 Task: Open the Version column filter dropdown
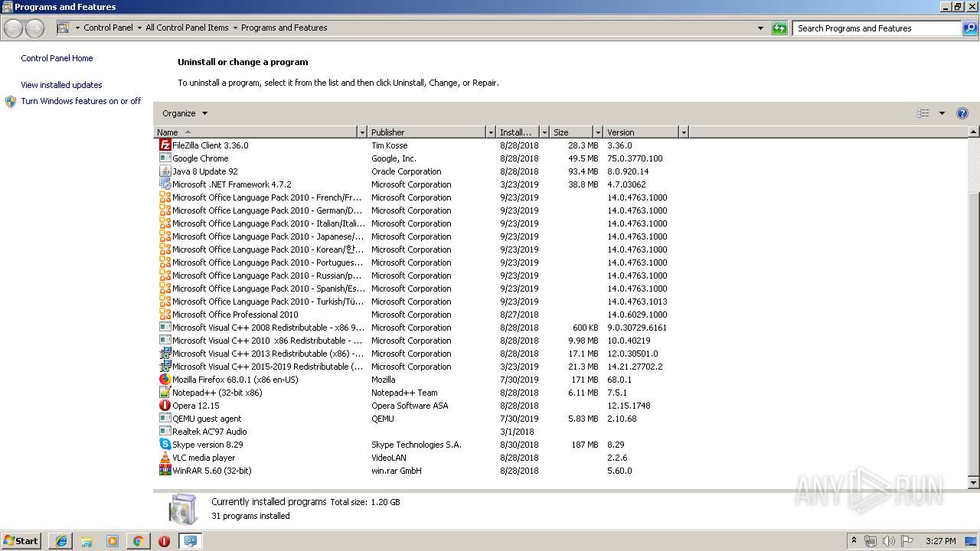(684, 132)
